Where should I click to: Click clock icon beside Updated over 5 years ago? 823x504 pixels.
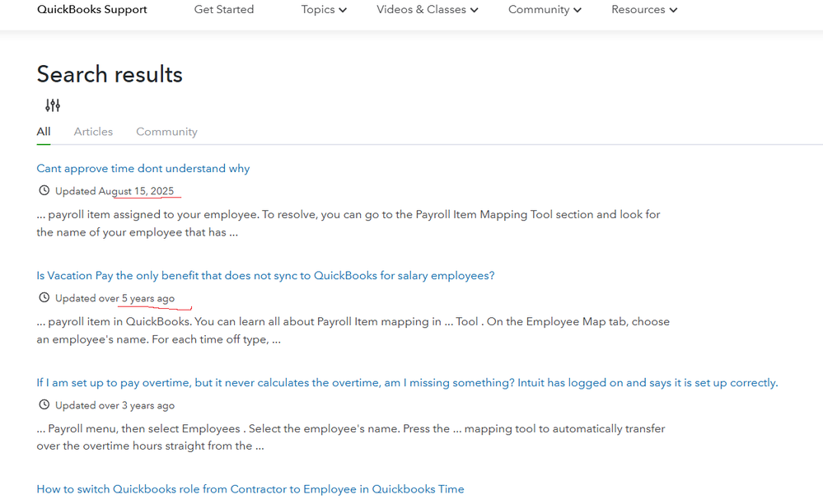44,298
